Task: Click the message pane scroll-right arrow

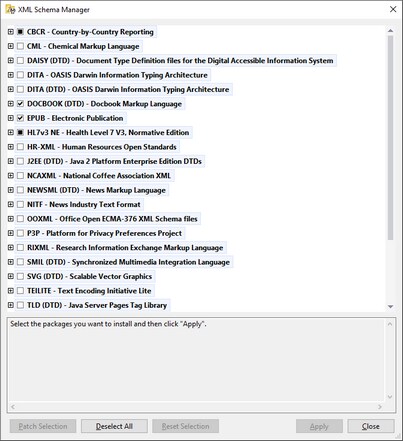Action: tap(380, 407)
